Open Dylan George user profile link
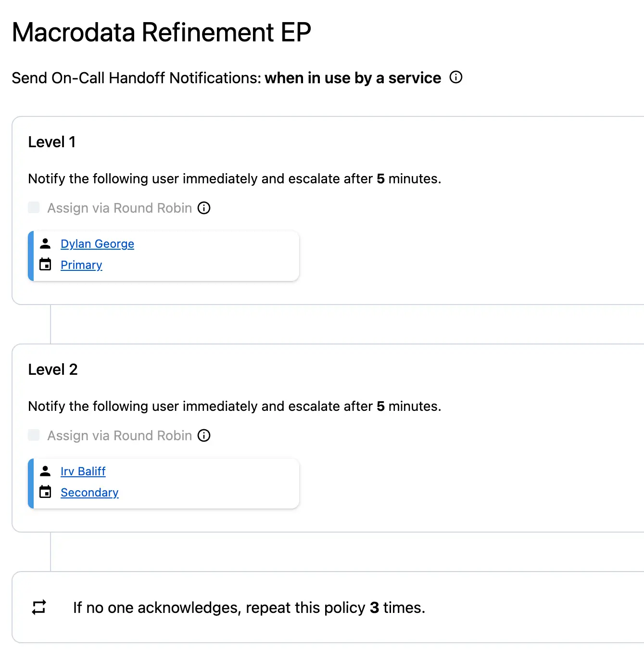 click(x=97, y=244)
